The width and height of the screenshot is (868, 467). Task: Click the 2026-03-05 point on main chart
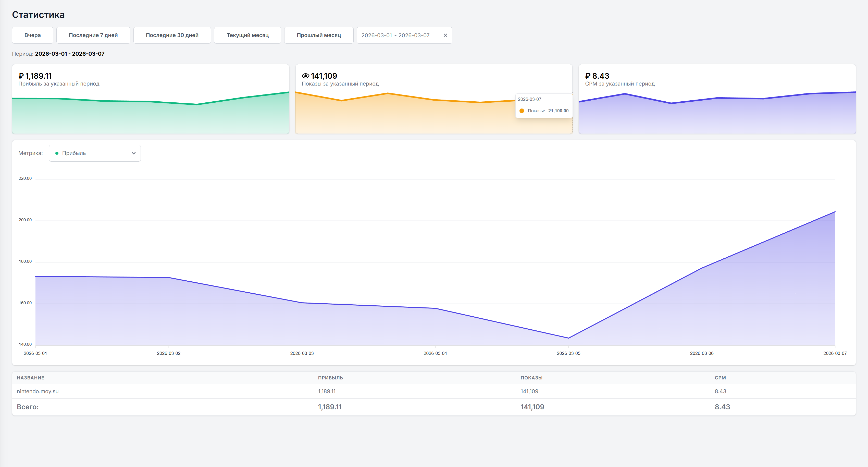click(x=568, y=338)
